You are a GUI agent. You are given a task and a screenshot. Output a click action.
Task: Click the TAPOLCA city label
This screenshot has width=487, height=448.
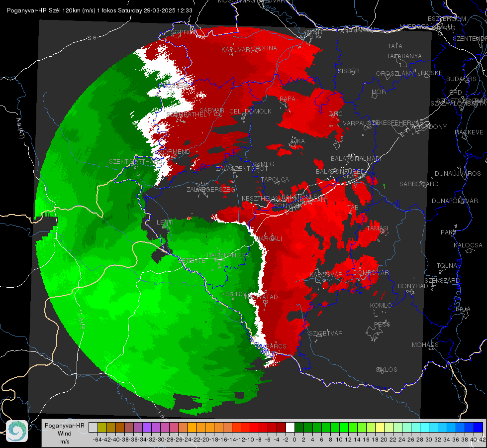pos(275,180)
